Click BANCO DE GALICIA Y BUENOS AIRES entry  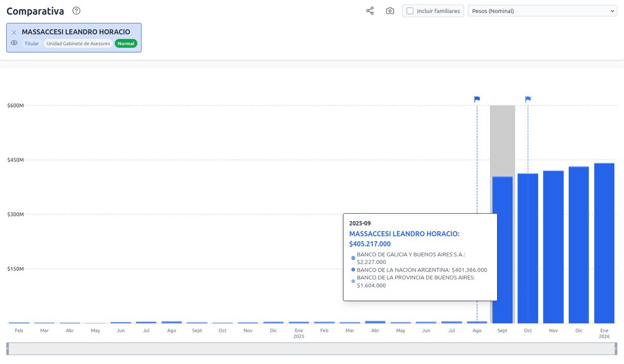[x=411, y=258]
